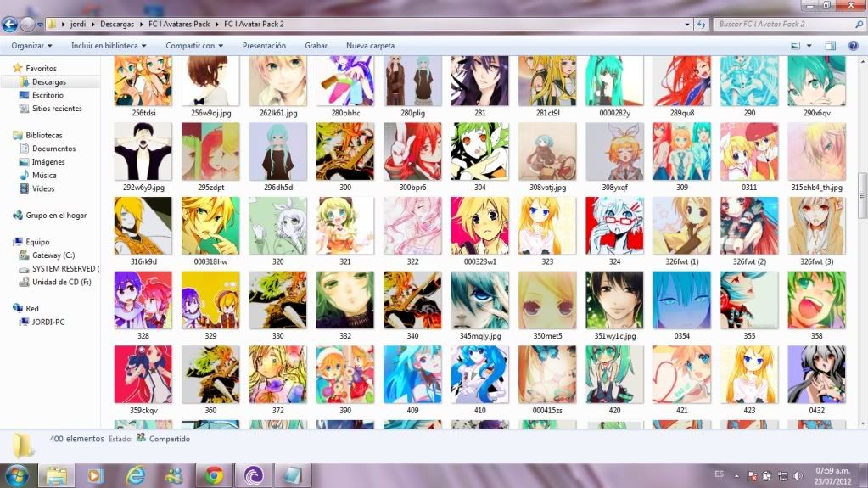Select Grupo en el hogar
Viewport: 868px width, 488px height.
(56, 215)
